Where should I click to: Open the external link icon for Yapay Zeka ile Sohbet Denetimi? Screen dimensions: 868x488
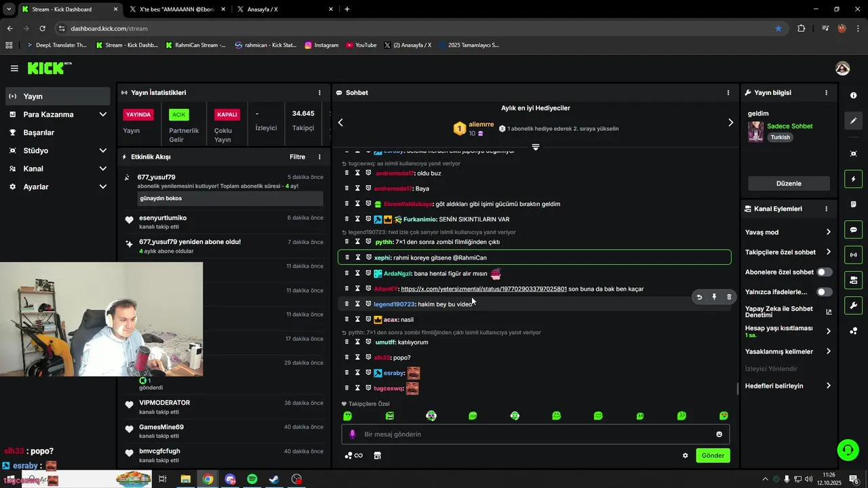pyautogui.click(x=829, y=312)
